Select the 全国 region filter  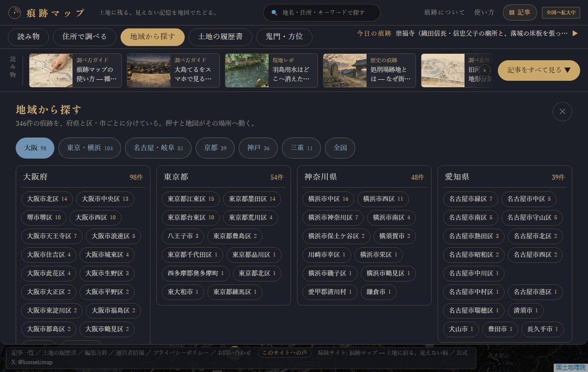[340, 148]
